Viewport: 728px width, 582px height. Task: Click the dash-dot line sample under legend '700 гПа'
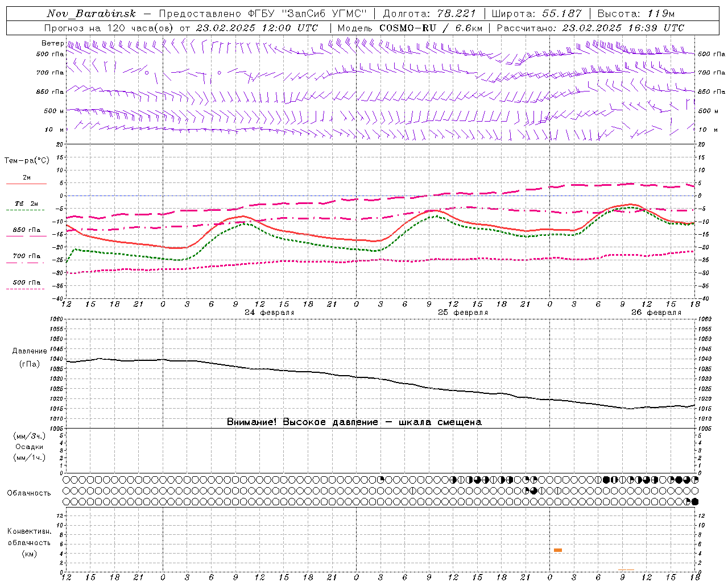coord(26,263)
